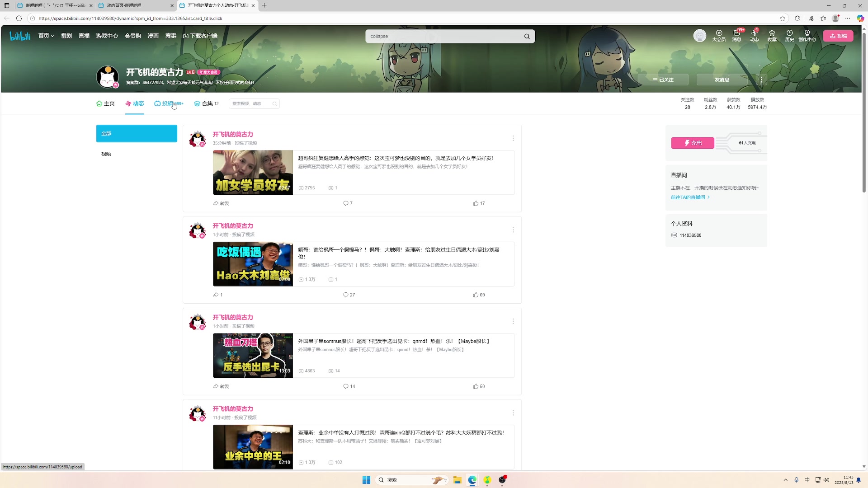
Task: Click the 搜索视频、动态 search box
Action: coord(254,103)
